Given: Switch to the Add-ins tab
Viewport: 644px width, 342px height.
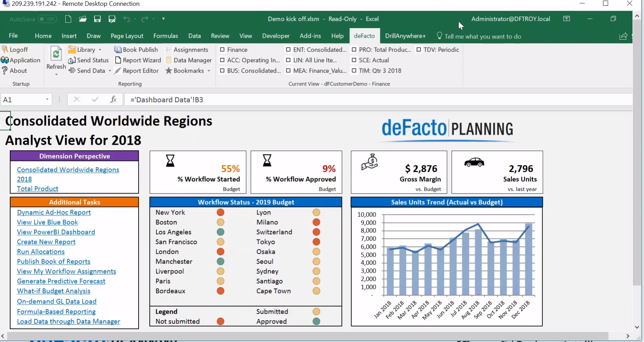Looking at the screenshot, I should (310, 36).
